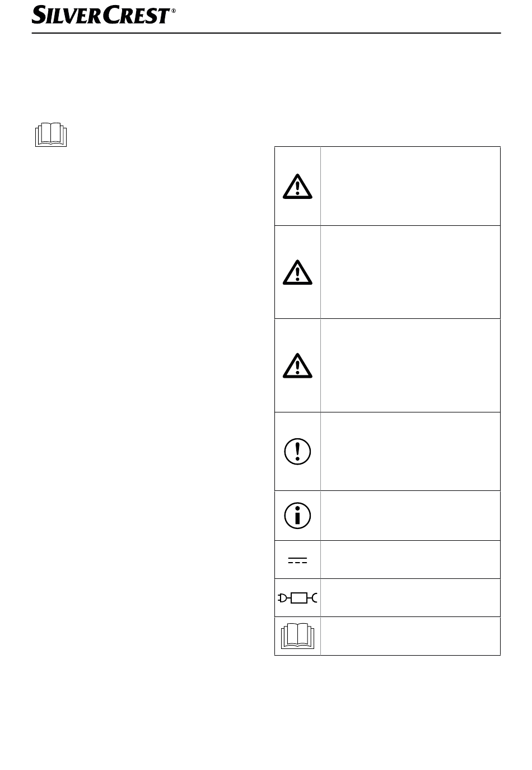
Task: Click empty cell beside lowest warning triangle
Action: click(x=410, y=365)
